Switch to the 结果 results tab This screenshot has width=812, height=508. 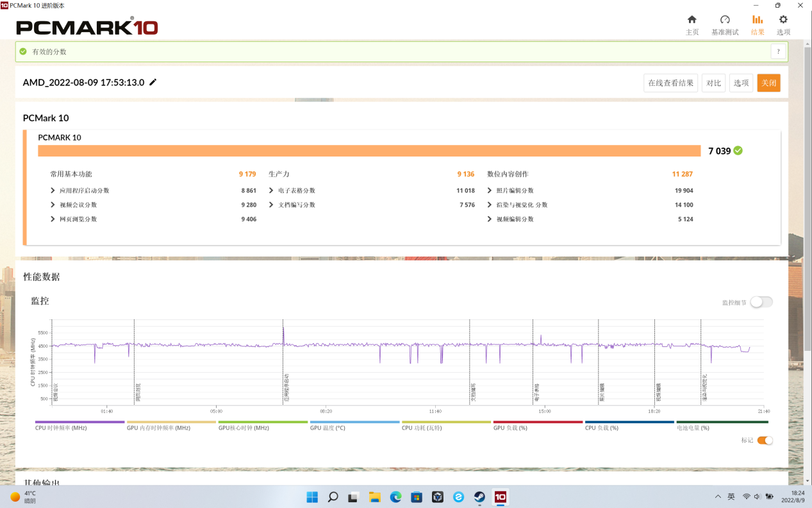pyautogui.click(x=758, y=25)
